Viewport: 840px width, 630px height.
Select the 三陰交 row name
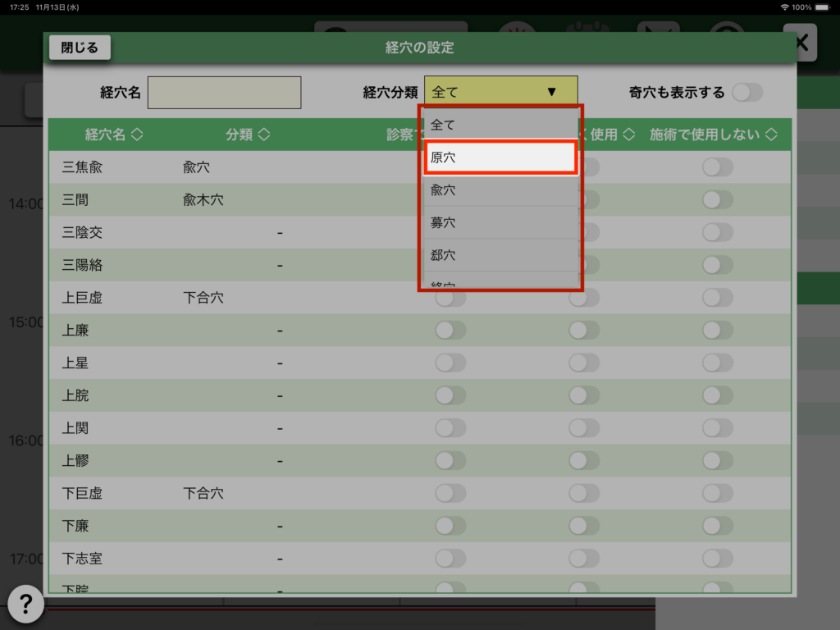[x=82, y=233]
